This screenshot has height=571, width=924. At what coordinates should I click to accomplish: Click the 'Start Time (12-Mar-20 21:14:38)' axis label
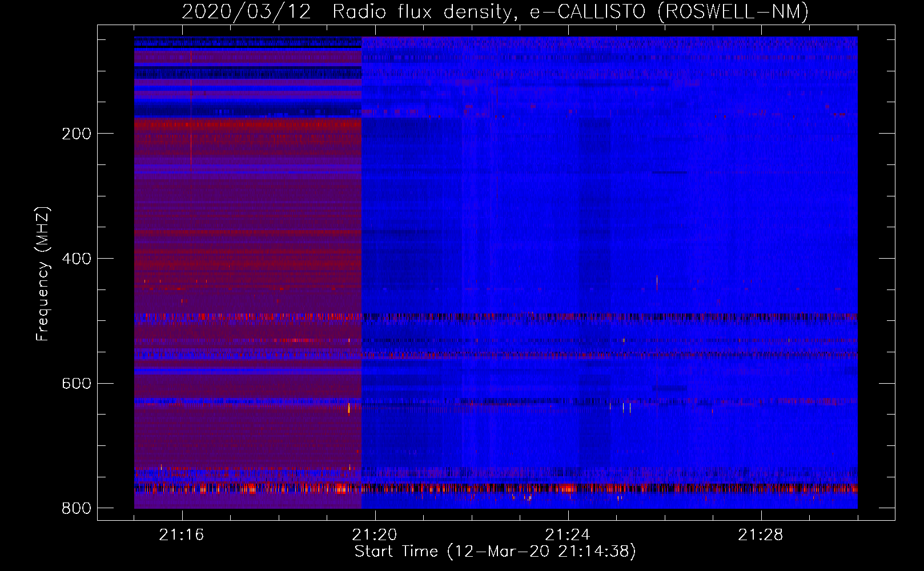(x=495, y=552)
